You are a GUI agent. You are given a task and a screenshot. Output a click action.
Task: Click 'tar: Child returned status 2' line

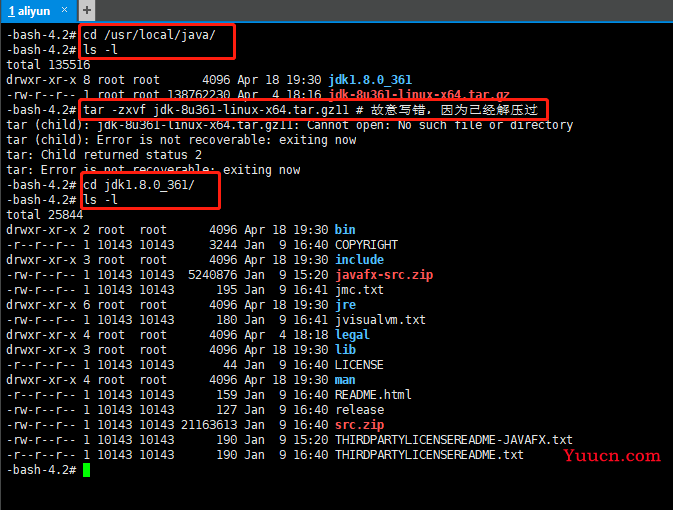click(x=104, y=155)
